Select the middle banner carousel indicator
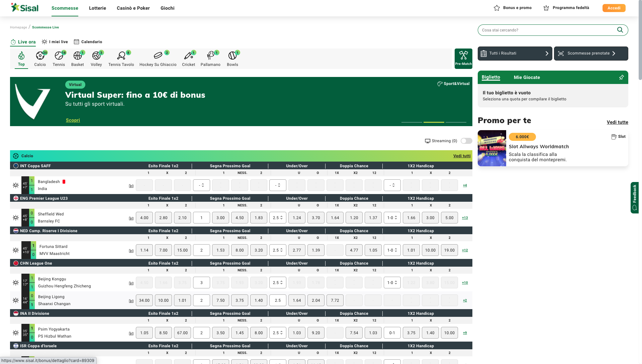Image resolution: width=642 pixels, height=364 pixels. pos(434,123)
